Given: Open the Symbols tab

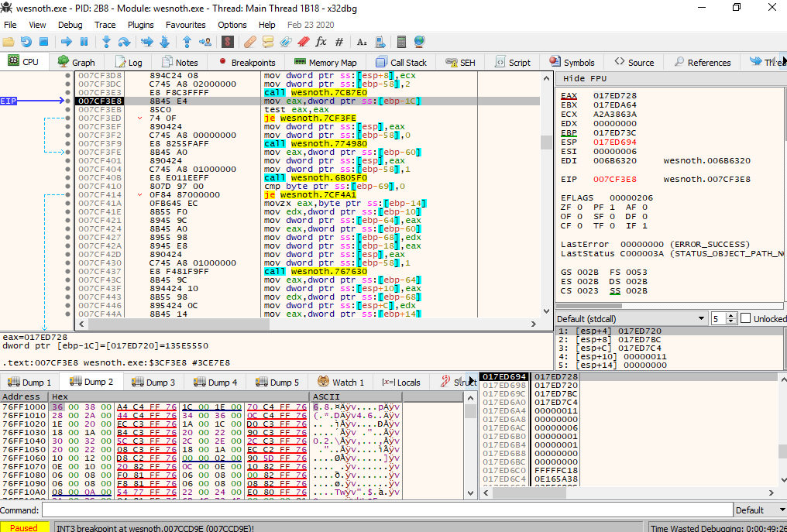Looking at the screenshot, I should click(572, 62).
